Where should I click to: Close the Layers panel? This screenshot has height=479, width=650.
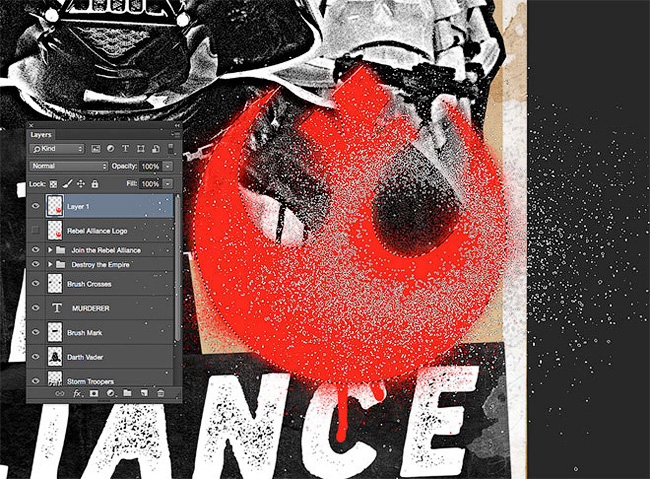coord(31,125)
